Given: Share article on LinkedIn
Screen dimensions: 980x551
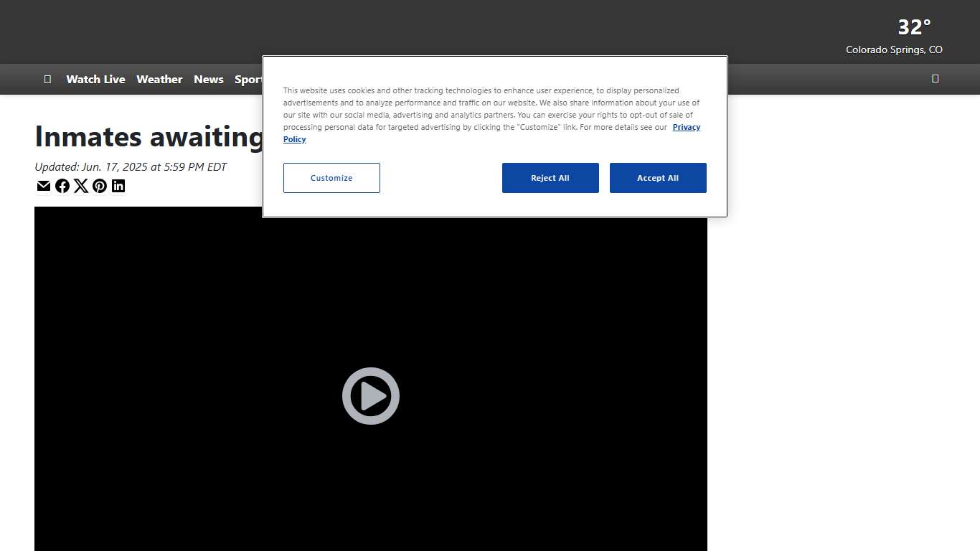Looking at the screenshot, I should (118, 187).
